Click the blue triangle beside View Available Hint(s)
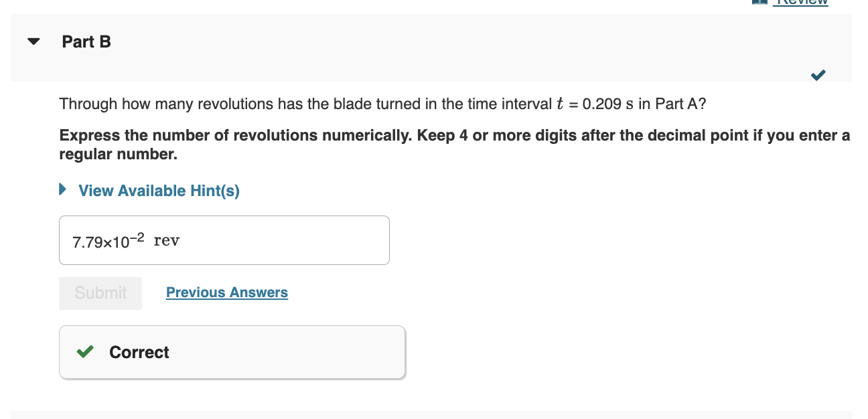Image resolution: width=868 pixels, height=419 pixels. point(62,190)
